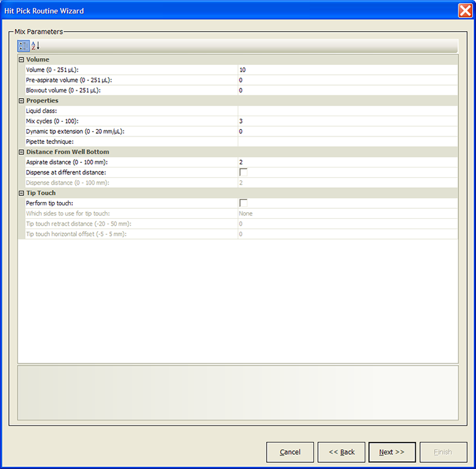This screenshot has width=476, height=469.
Task: Close the Hit Pick Routine Wizard
Action: pos(465,11)
